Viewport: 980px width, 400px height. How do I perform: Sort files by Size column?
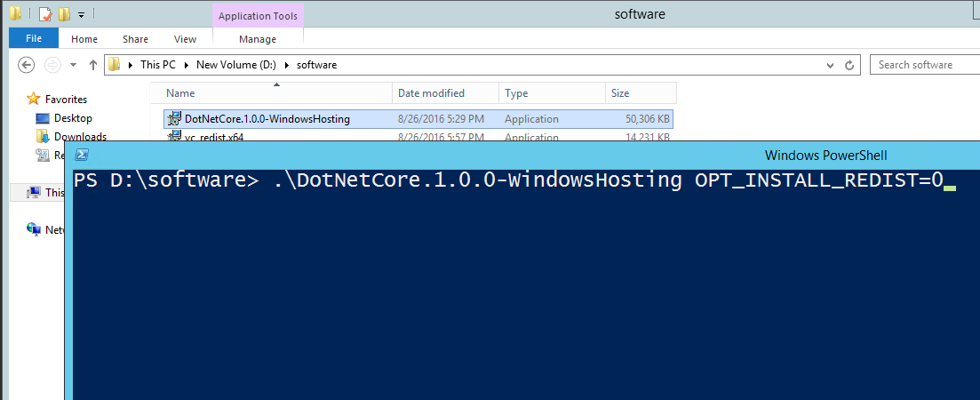640,93
